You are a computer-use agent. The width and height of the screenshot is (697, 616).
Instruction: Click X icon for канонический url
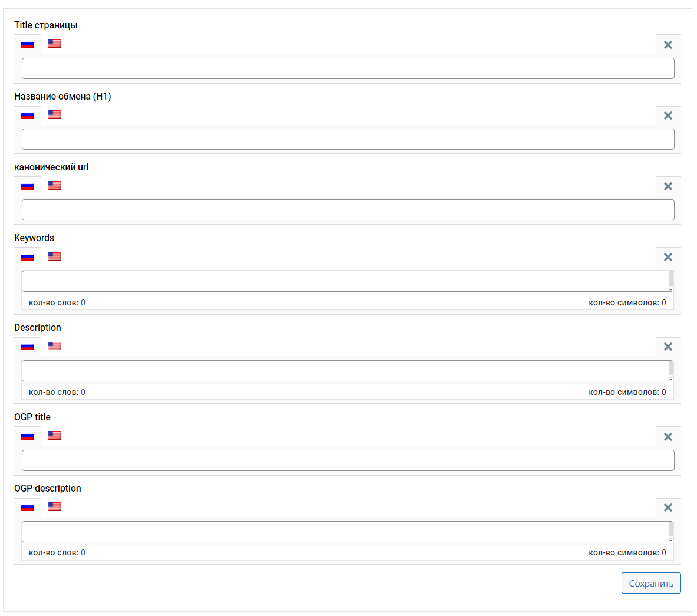(x=668, y=186)
